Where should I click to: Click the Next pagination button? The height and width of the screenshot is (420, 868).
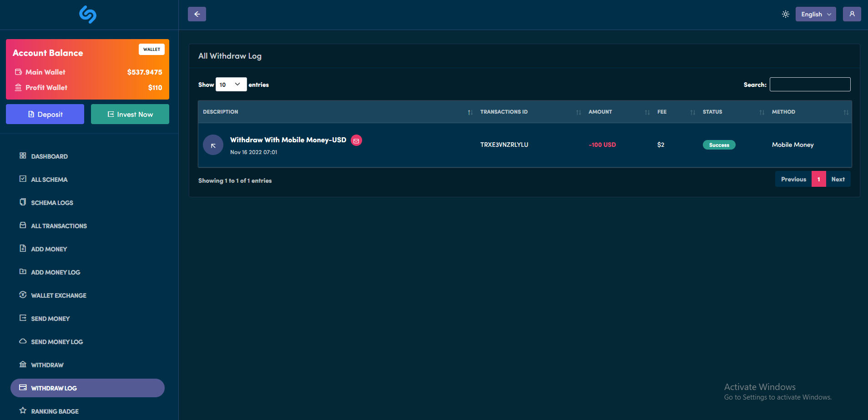838,180
